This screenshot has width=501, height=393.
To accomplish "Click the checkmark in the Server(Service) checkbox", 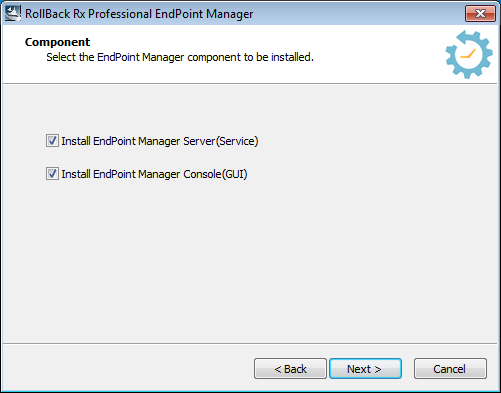I will click(x=52, y=141).
